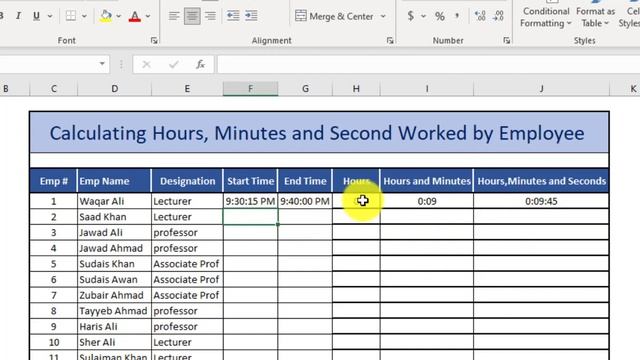Screen dimensions: 640x360
Task: Increase indent
Action: pyautogui.click(x=251, y=16)
